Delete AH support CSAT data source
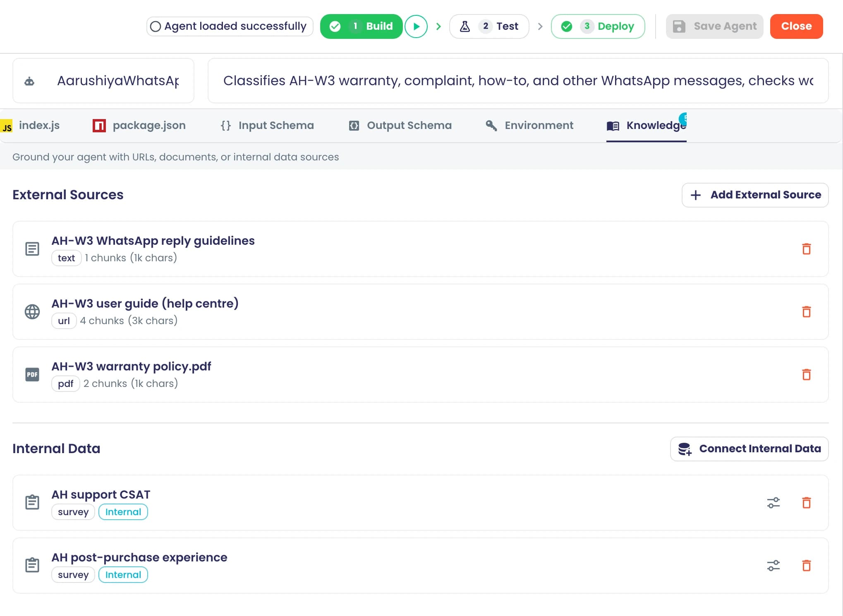 806,503
